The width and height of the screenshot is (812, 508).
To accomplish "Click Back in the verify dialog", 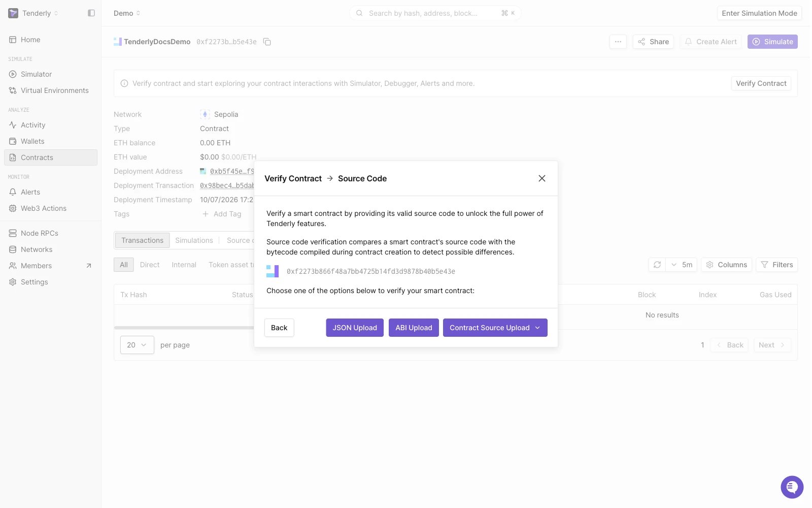I will coord(279,328).
